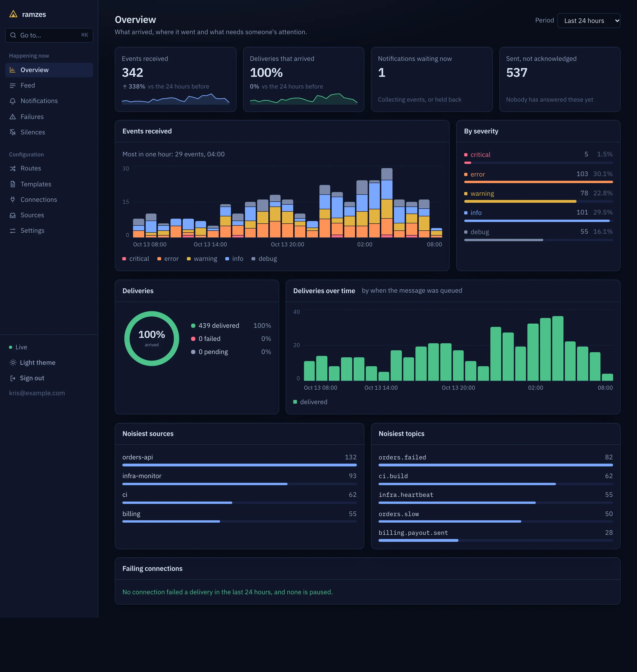Click the search magnifier icon in Go to
Screen dimensions: 637x672
click(13, 35)
